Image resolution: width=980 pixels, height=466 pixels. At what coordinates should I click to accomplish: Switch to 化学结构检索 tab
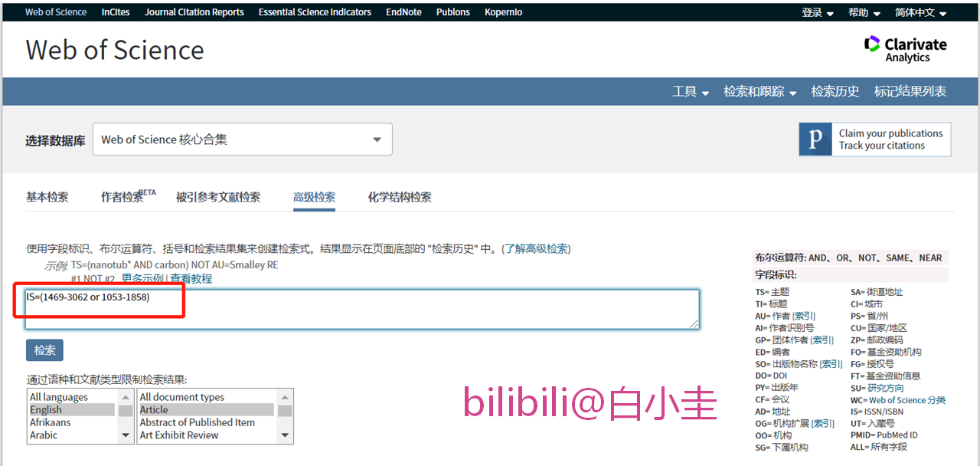400,197
